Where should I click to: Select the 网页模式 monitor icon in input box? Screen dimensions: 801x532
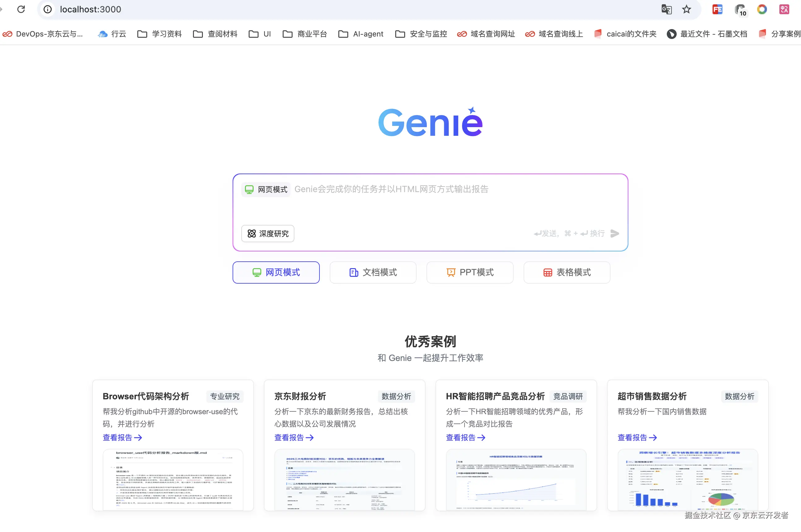point(249,189)
